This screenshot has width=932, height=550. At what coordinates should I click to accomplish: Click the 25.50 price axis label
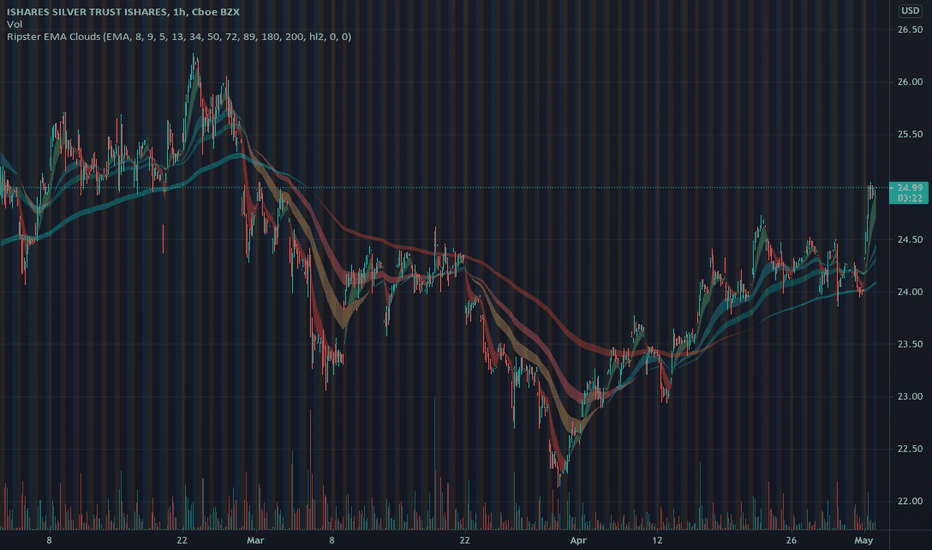910,134
